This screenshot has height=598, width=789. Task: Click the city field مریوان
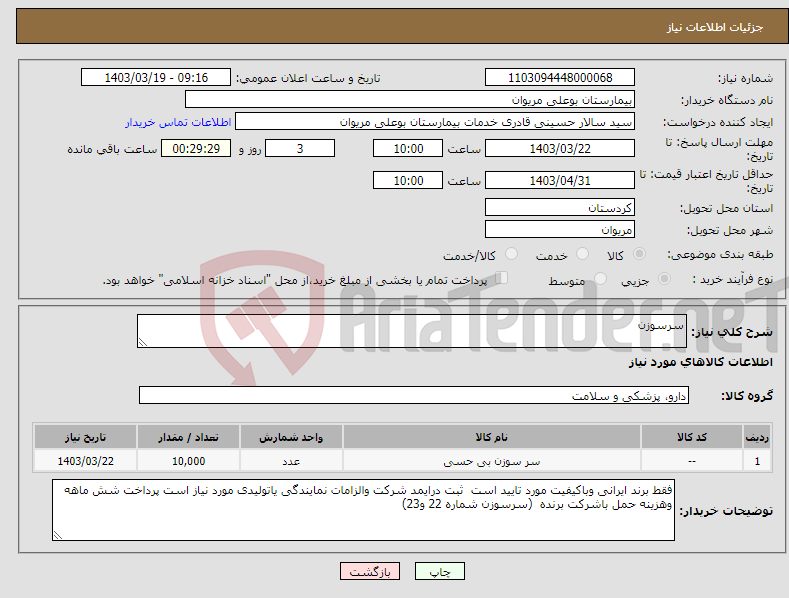click(x=560, y=230)
